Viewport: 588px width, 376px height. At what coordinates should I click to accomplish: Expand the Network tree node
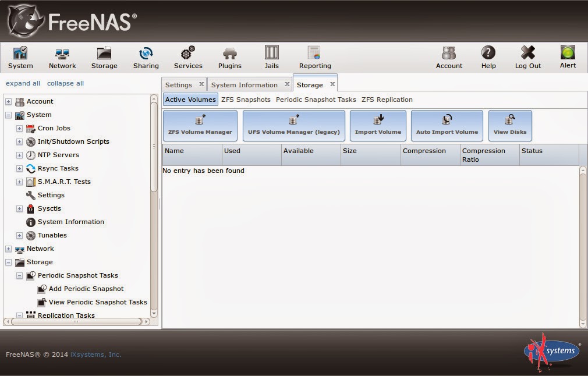(8, 249)
